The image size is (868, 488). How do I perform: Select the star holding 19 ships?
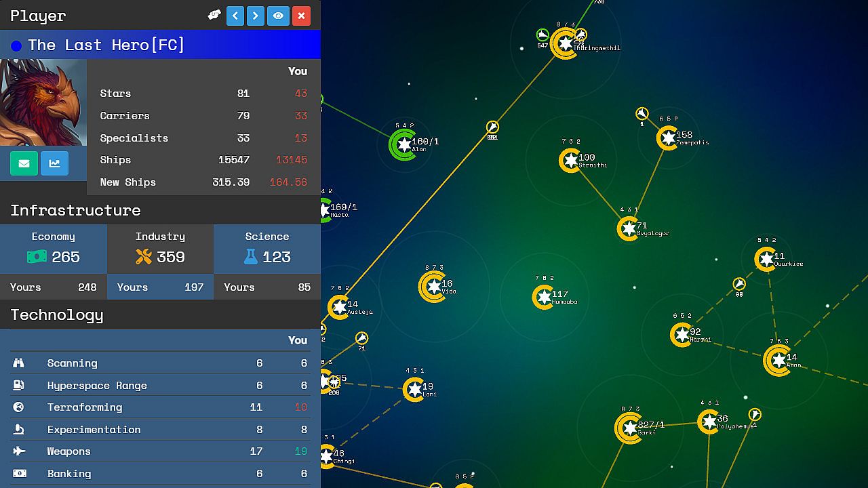414,390
